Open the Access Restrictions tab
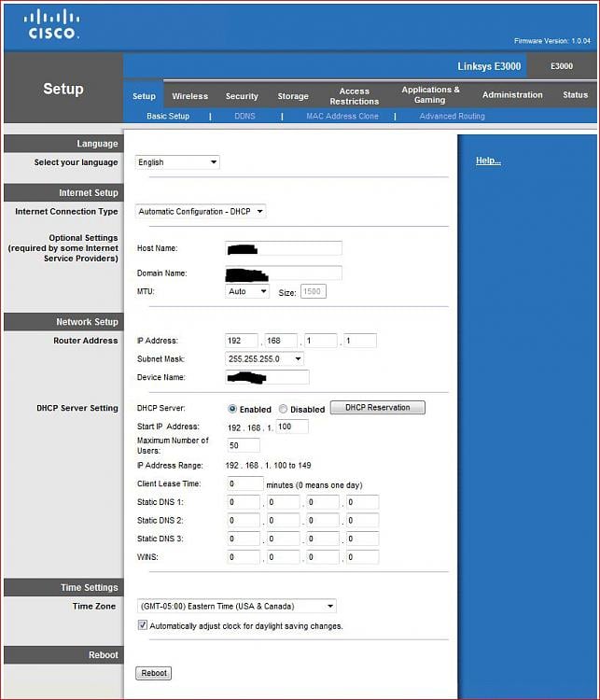600x700 pixels. [354, 96]
